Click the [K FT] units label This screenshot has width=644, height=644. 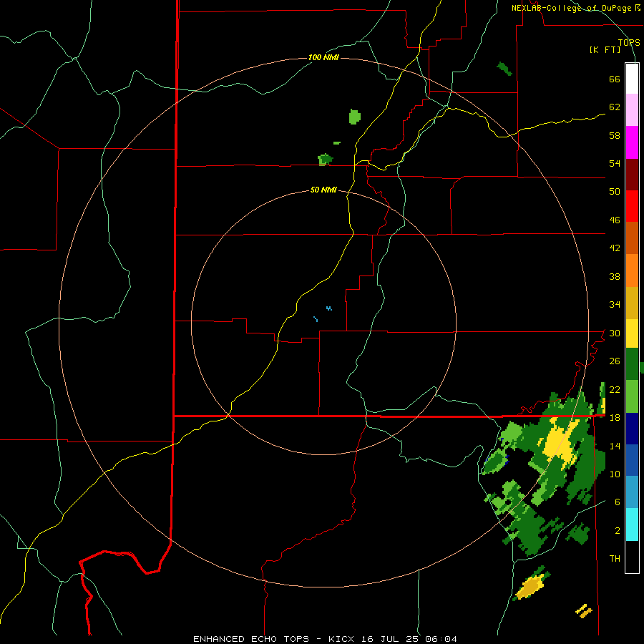point(605,50)
